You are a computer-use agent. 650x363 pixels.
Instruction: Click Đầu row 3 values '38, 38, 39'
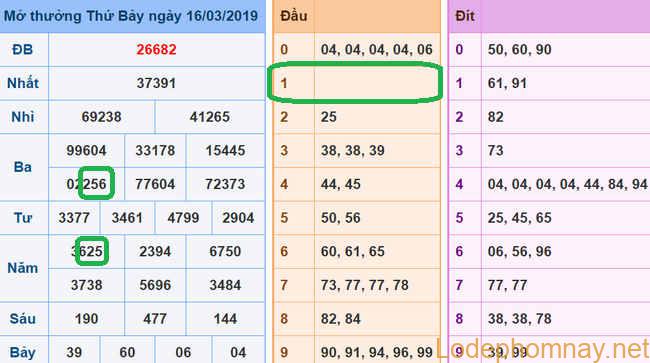tap(353, 150)
